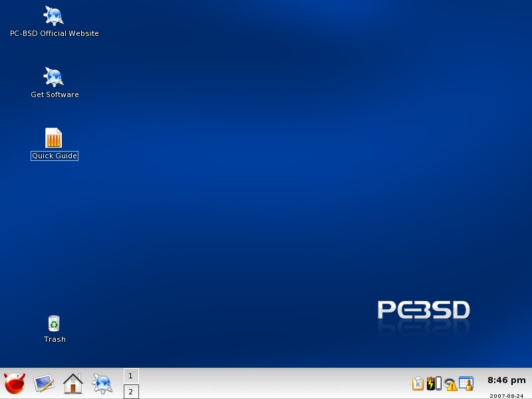The height and width of the screenshot is (399, 532).
Task: Switch to virtual desktop 2
Action: click(131, 392)
